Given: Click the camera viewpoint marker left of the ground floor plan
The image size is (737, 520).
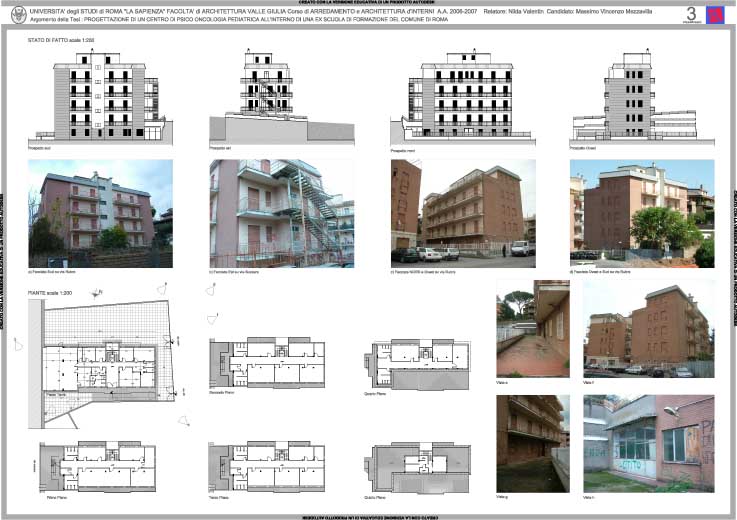Looking at the screenshot, I should tap(18, 344).
